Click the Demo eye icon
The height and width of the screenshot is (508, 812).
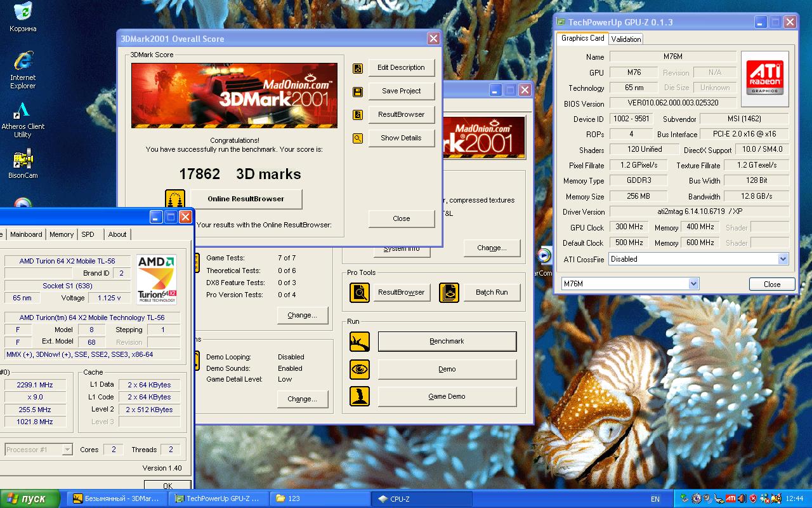(360, 369)
